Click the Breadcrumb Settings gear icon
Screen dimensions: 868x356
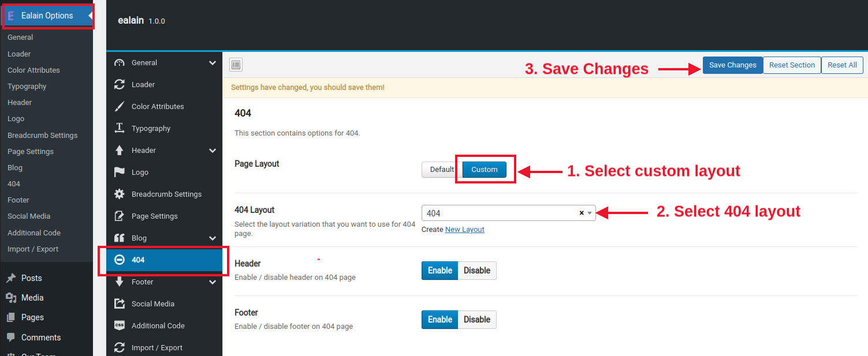120,194
